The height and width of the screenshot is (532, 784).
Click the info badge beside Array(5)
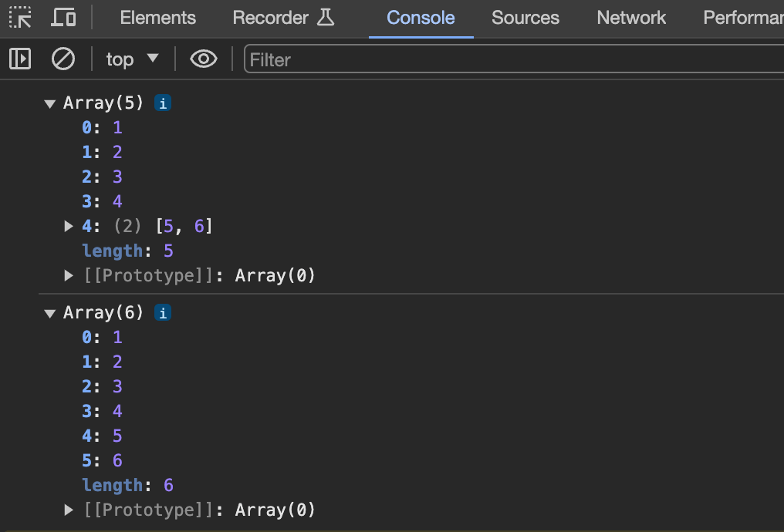[x=162, y=103]
